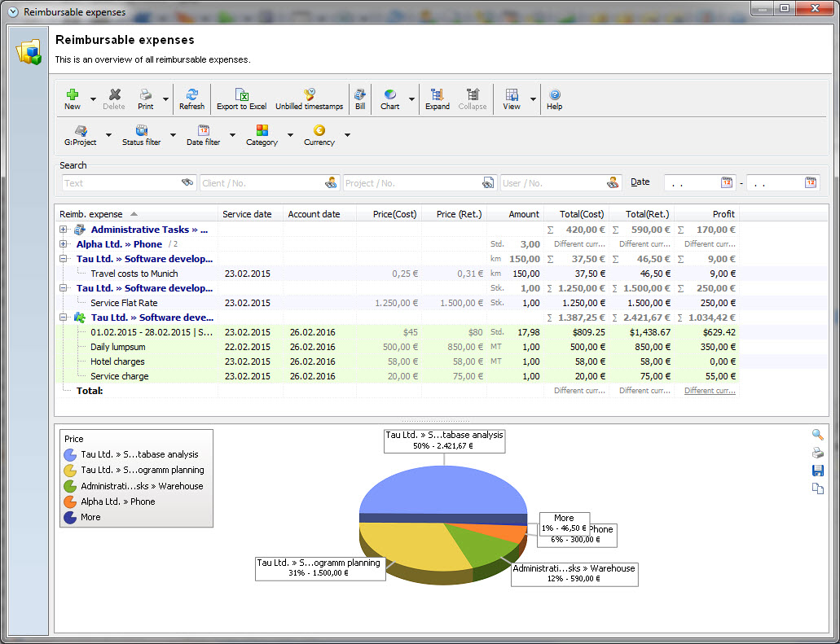The height and width of the screenshot is (644, 840).
Task: Click the Bill calculator icon
Action: pyautogui.click(x=359, y=95)
